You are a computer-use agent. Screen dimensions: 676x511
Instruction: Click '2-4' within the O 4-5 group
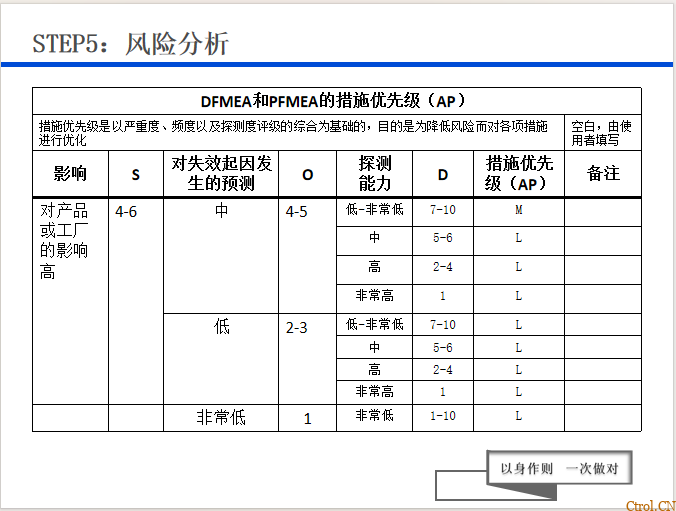click(x=443, y=267)
